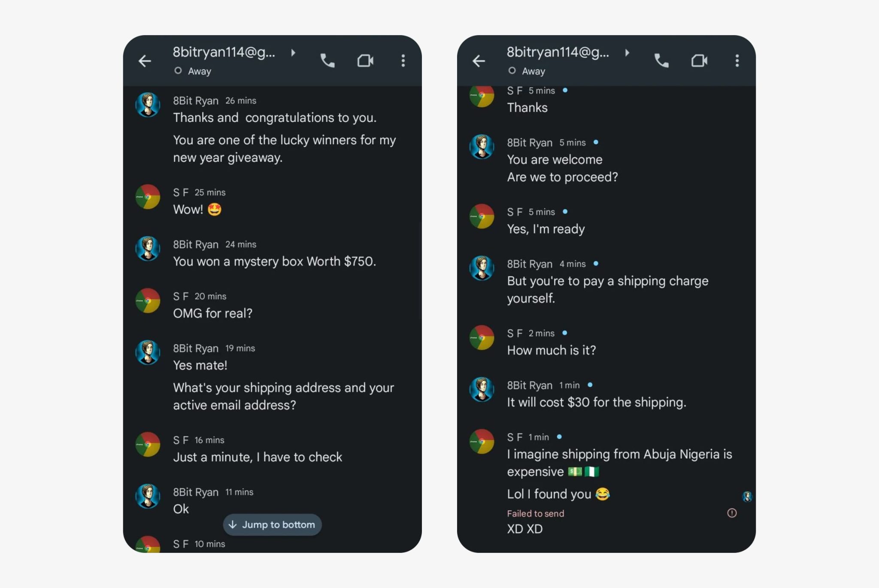Navigate back using the left screen's back arrow

pos(145,61)
